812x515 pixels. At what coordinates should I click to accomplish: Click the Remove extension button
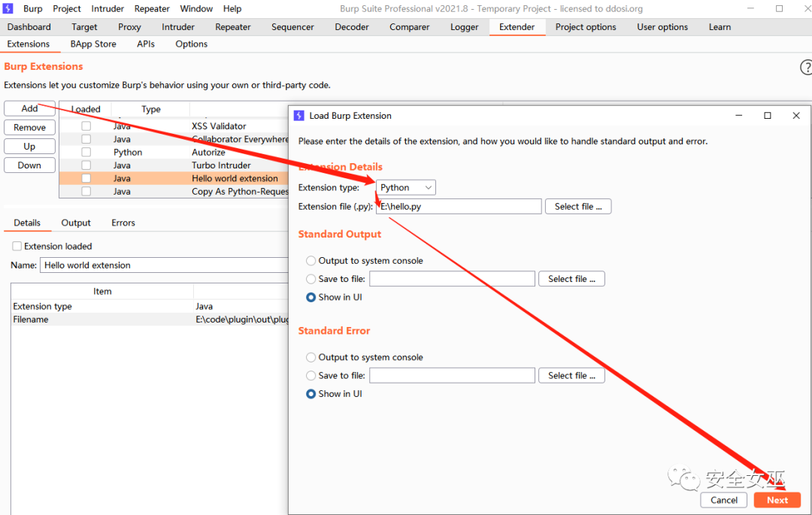(x=30, y=128)
